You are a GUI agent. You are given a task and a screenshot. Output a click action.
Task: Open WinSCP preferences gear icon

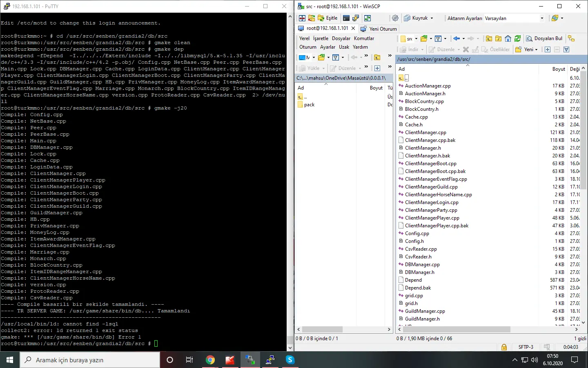[x=395, y=18]
